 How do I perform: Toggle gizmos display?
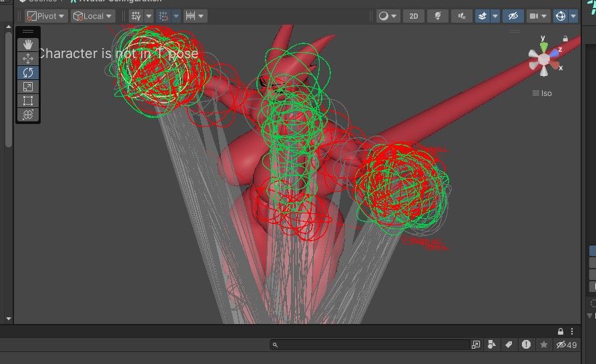coord(561,16)
